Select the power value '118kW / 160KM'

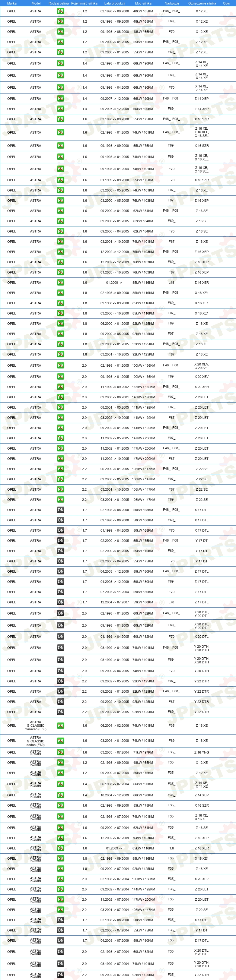click(x=143, y=387)
